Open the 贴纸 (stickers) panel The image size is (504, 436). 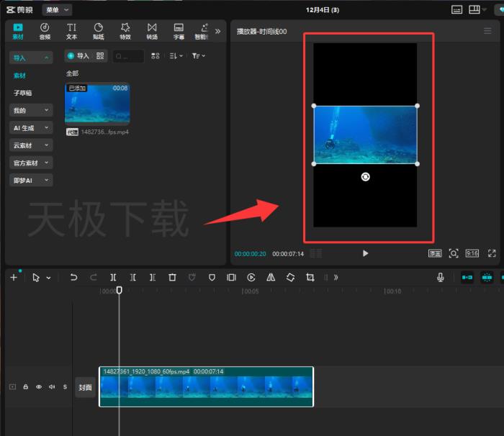99,31
